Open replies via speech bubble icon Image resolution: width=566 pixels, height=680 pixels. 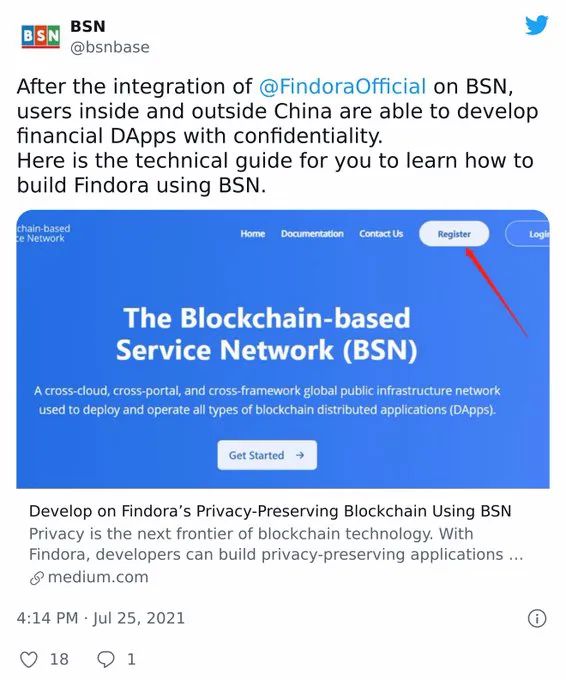(x=105, y=660)
